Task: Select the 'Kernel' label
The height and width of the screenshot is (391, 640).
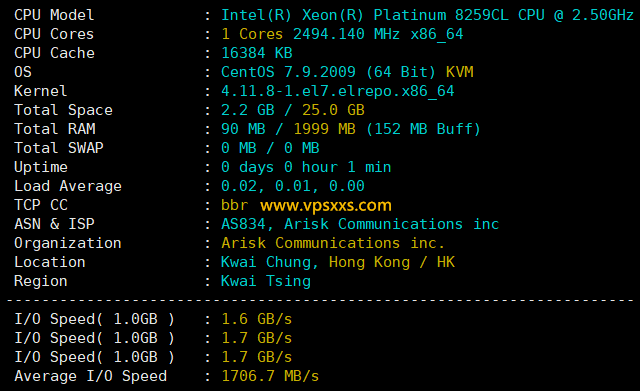Action: (40, 91)
